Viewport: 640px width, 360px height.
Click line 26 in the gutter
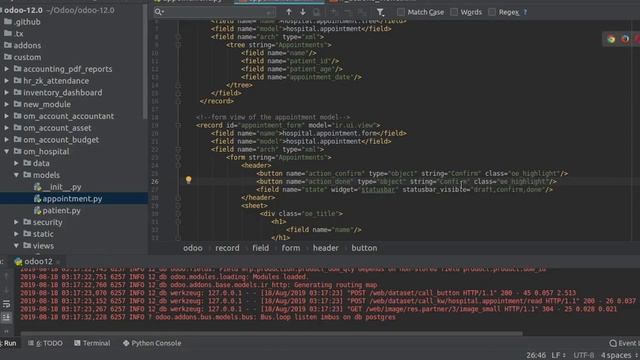pos(155,182)
